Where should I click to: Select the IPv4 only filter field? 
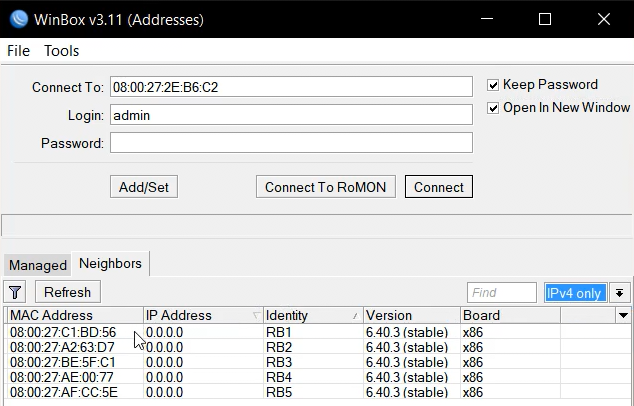575,293
